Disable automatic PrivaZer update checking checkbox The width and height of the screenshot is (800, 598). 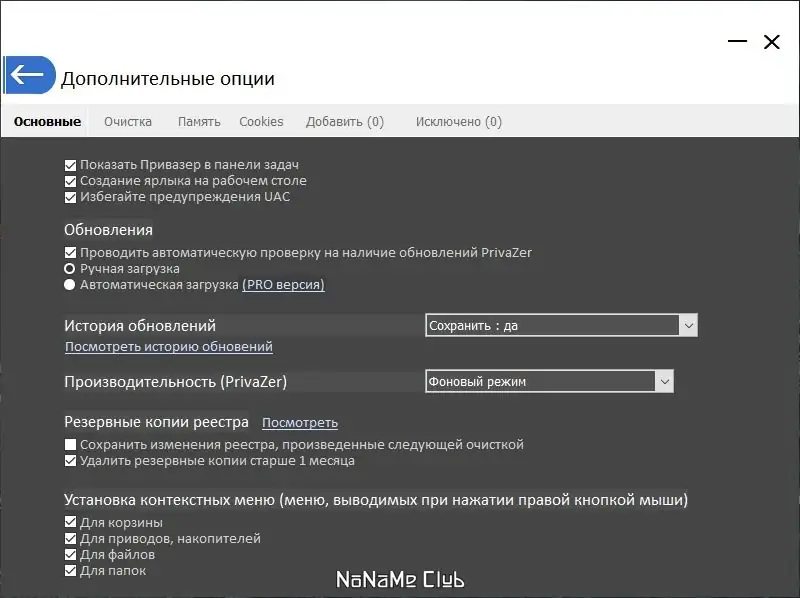pyautogui.click(x=71, y=253)
